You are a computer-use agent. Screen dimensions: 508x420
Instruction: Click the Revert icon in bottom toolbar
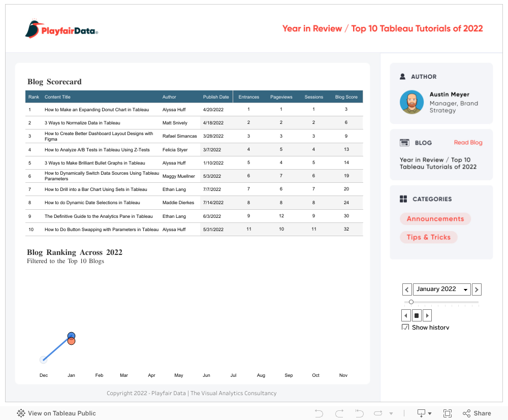point(359,413)
